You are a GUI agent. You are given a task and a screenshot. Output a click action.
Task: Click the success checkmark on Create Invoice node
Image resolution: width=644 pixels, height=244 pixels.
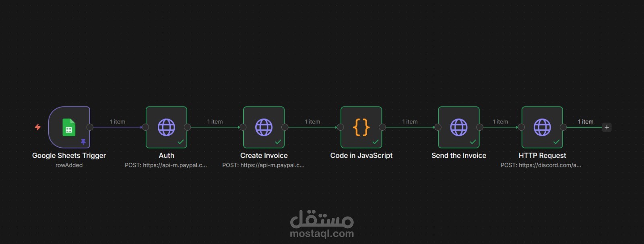click(278, 142)
